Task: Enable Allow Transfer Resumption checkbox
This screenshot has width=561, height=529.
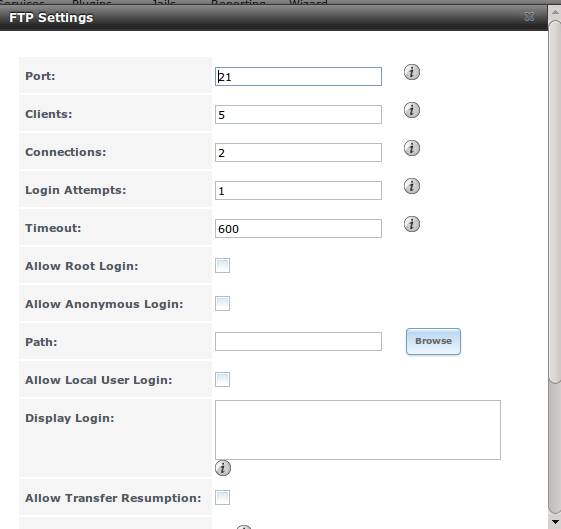Action: (x=222, y=498)
